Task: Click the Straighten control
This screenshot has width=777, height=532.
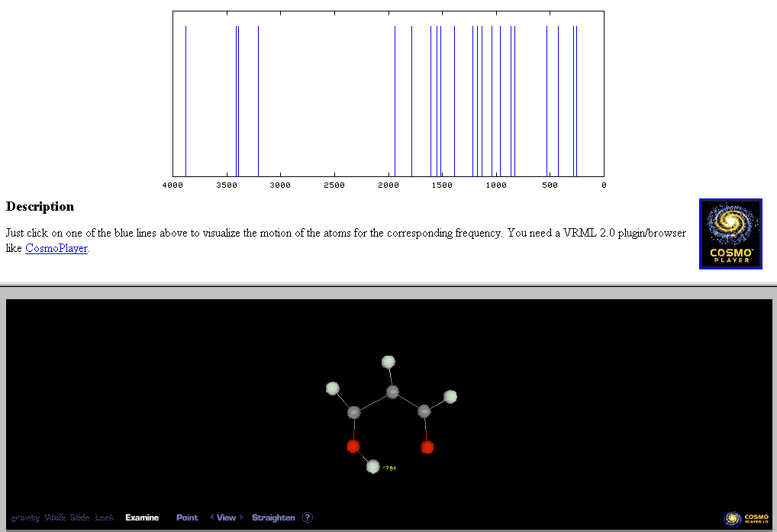Action: click(273, 517)
